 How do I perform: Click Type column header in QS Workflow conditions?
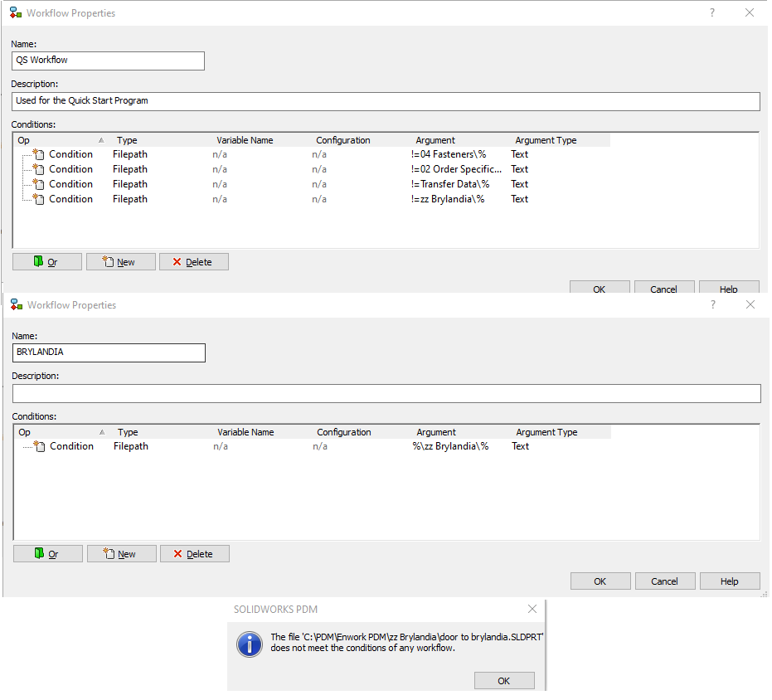pos(161,140)
